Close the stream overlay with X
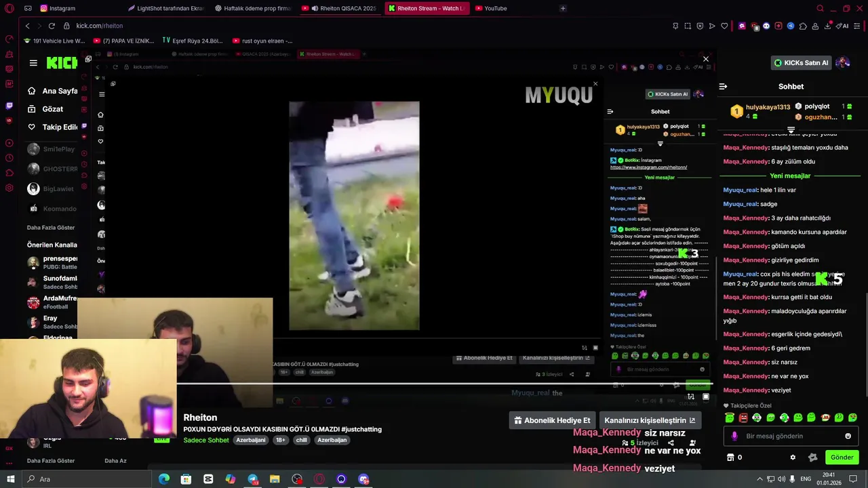The height and width of the screenshot is (488, 868). (x=705, y=59)
